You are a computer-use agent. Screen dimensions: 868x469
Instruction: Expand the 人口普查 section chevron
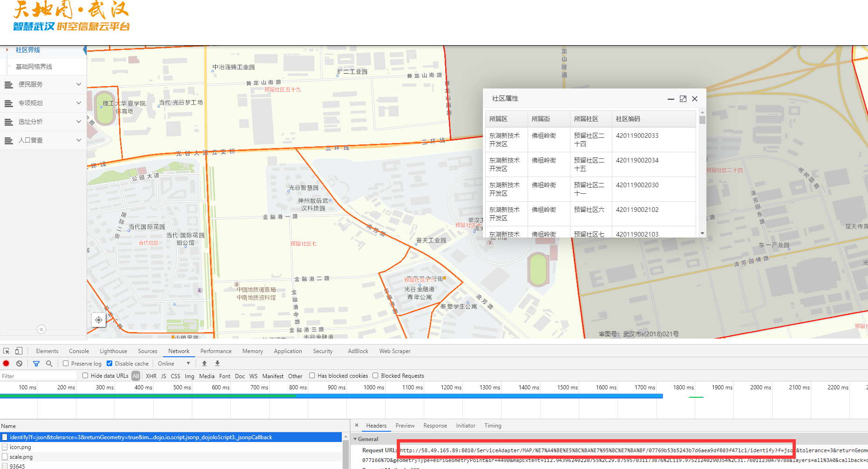(79, 140)
